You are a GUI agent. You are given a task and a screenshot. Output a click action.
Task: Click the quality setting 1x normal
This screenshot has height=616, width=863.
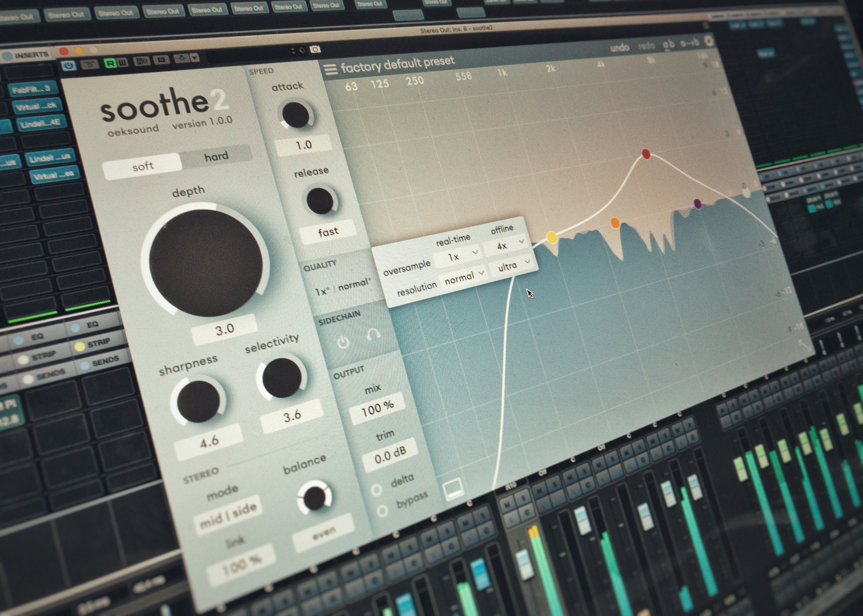(x=343, y=287)
